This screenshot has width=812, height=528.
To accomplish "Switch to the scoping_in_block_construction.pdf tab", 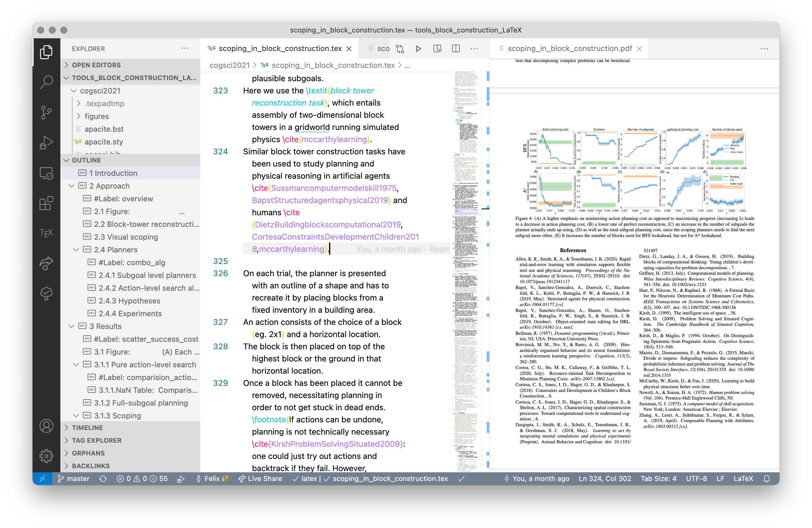I will [x=569, y=48].
